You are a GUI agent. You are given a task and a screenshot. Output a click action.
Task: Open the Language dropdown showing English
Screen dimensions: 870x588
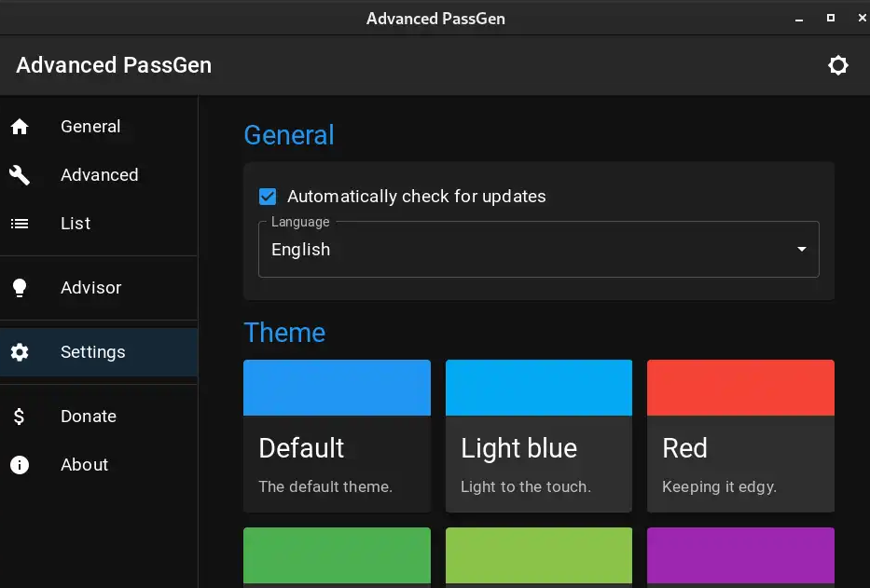538,249
